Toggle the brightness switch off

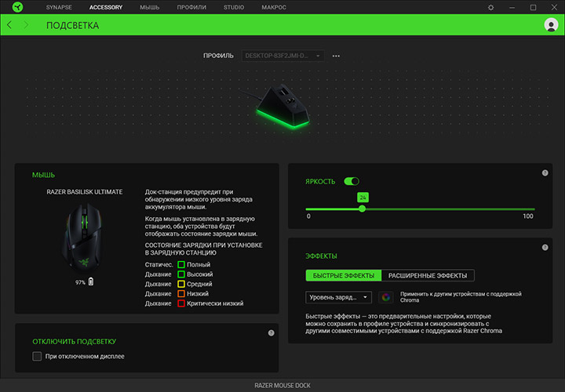352,181
